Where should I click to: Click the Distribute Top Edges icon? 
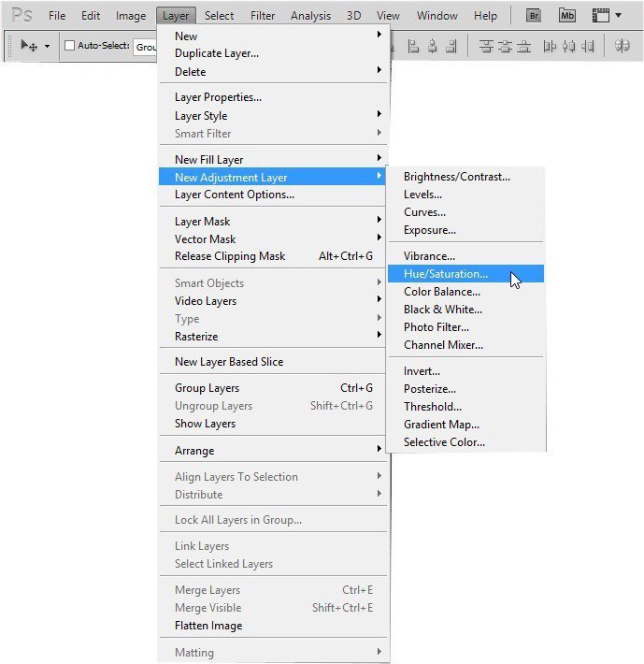tap(486, 46)
